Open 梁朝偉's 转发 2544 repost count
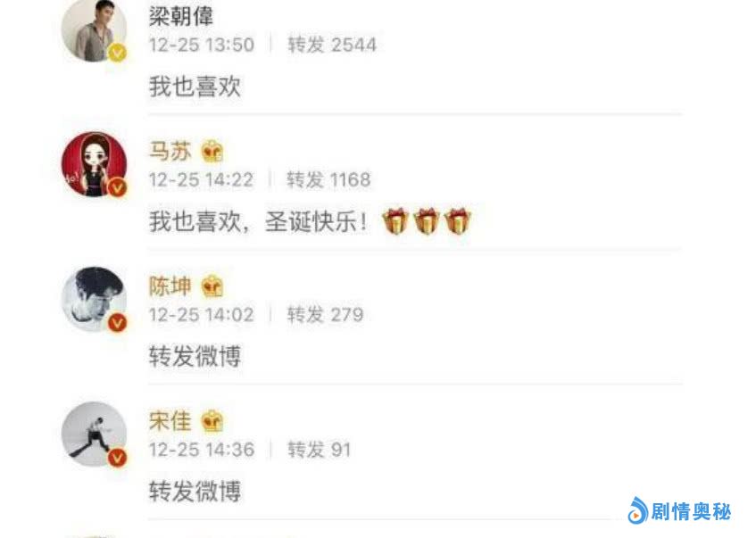 [x=332, y=45]
